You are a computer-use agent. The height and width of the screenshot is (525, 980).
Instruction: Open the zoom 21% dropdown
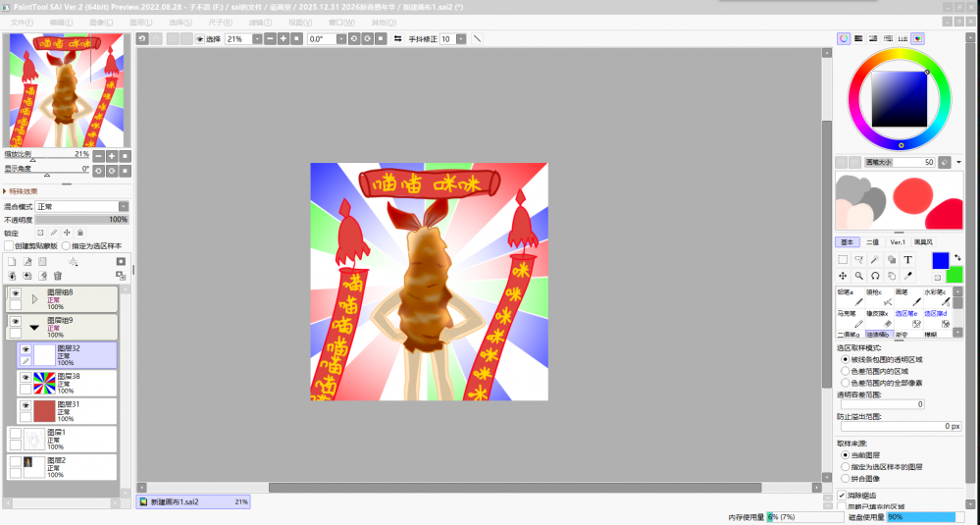[257, 38]
